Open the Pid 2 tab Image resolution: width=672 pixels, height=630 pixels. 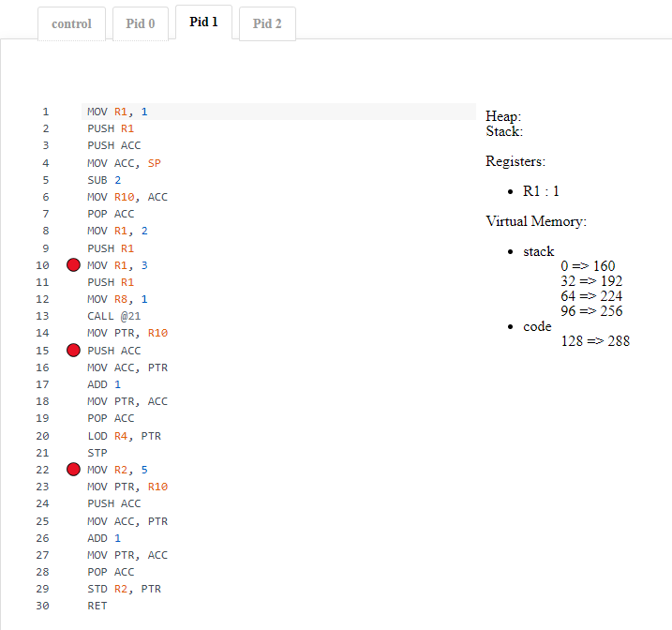click(x=267, y=23)
